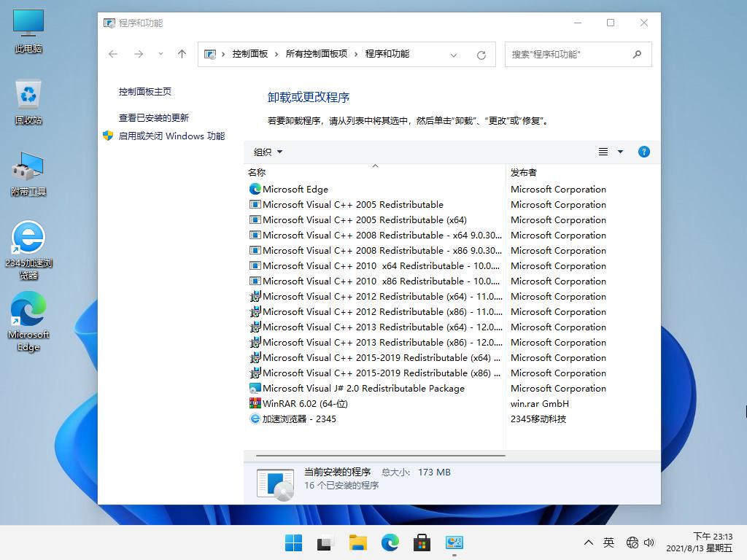Expand chevron after 所有控制面板项 breadcrumb

point(356,54)
